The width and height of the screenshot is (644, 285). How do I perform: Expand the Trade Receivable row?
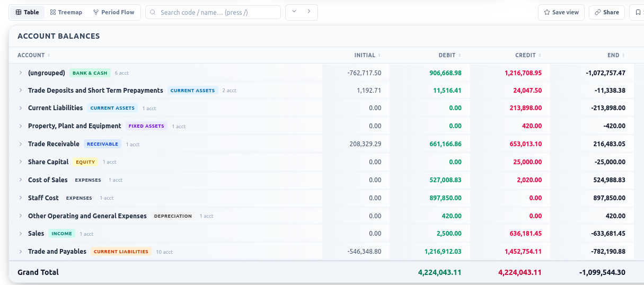21,144
